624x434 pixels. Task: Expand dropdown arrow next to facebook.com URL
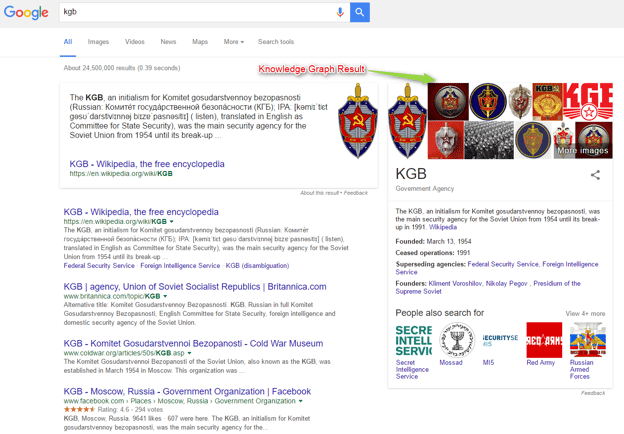[x=300, y=401]
